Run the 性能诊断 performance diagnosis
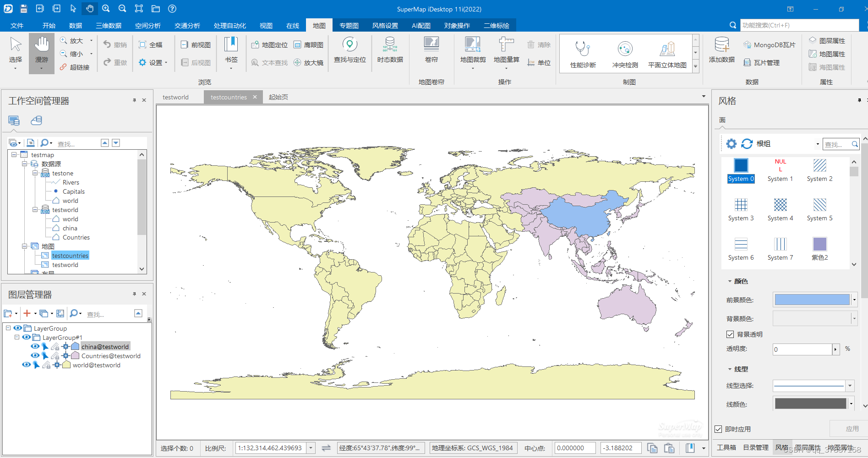The image size is (868, 458). 583,54
